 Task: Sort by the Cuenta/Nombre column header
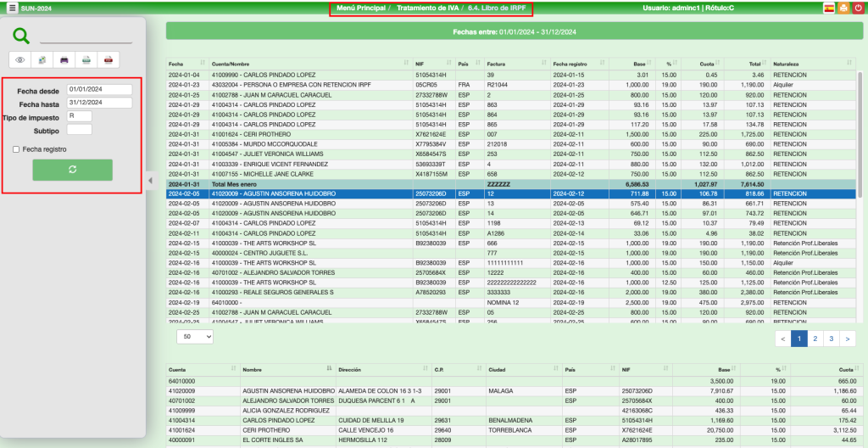coord(310,64)
